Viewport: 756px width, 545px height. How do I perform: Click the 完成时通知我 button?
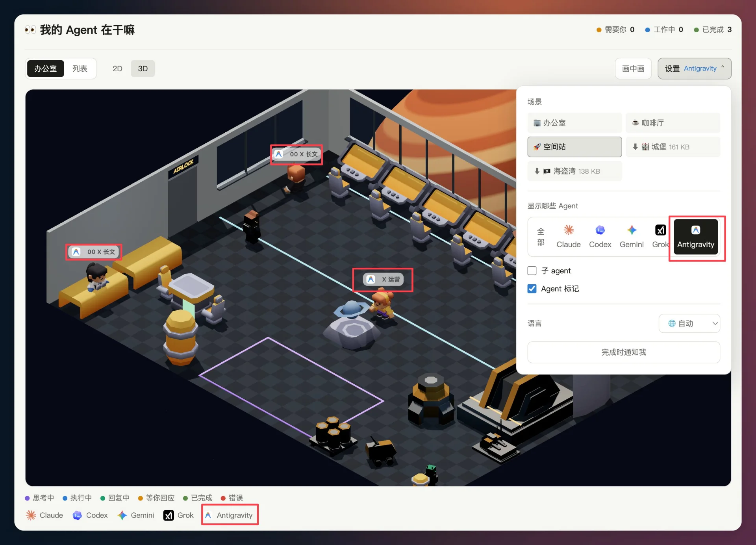[x=624, y=352]
